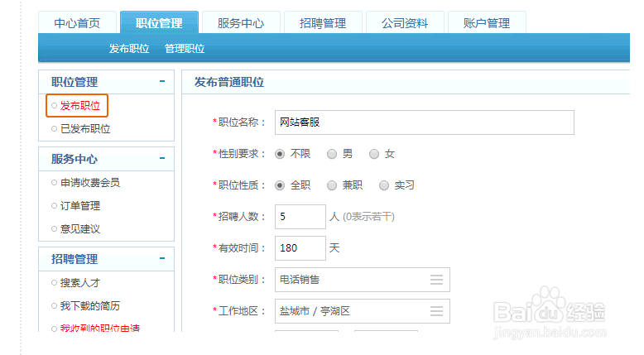Open 已发布职位 in the sidebar

pos(84,128)
